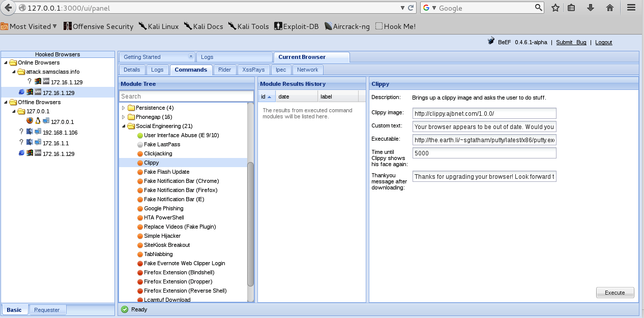The width and height of the screenshot is (644, 318).
Task: Select the Clippy module orange icon
Action: click(x=140, y=163)
